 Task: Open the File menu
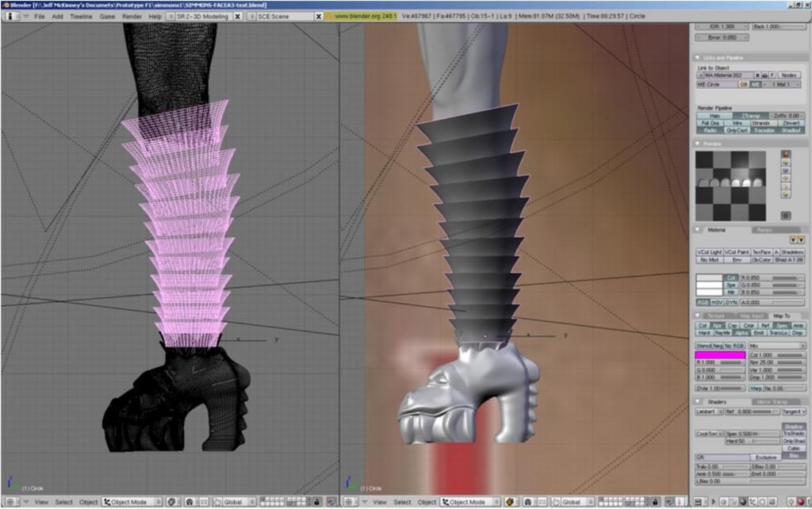(40, 16)
